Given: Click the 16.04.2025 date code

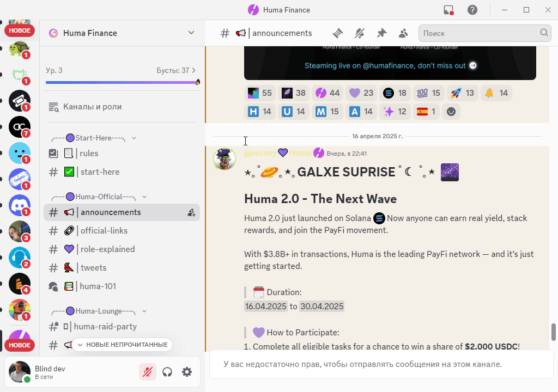Looking at the screenshot, I should [266, 307].
